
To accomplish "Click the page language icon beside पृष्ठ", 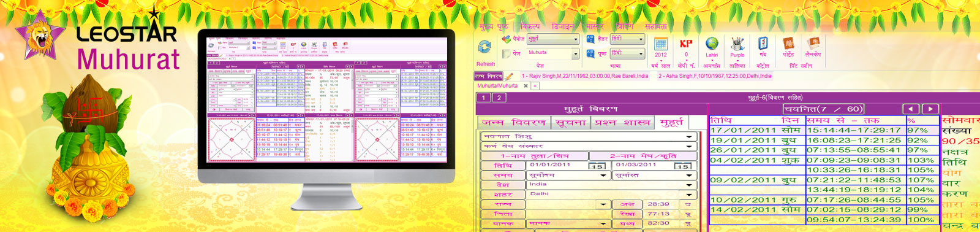I will [x=590, y=53].
